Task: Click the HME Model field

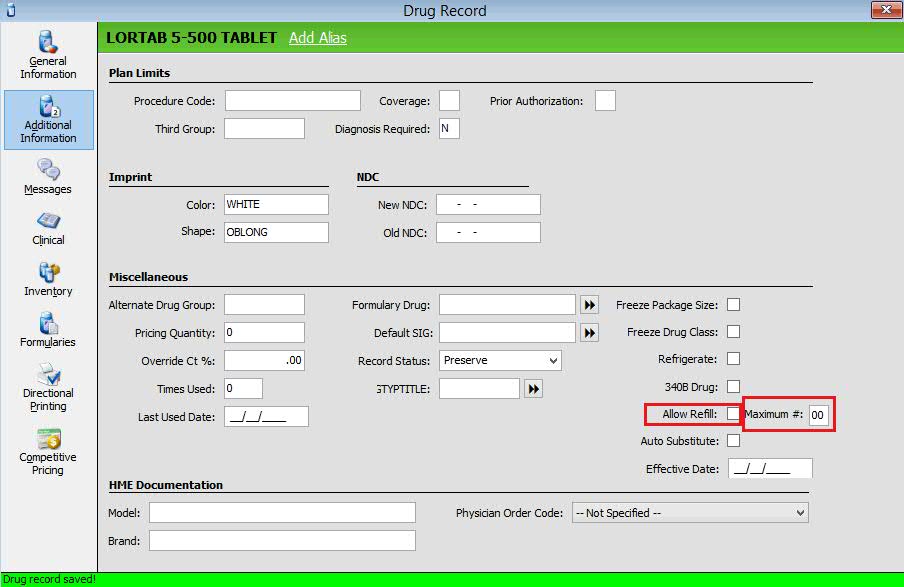Action: (x=282, y=513)
